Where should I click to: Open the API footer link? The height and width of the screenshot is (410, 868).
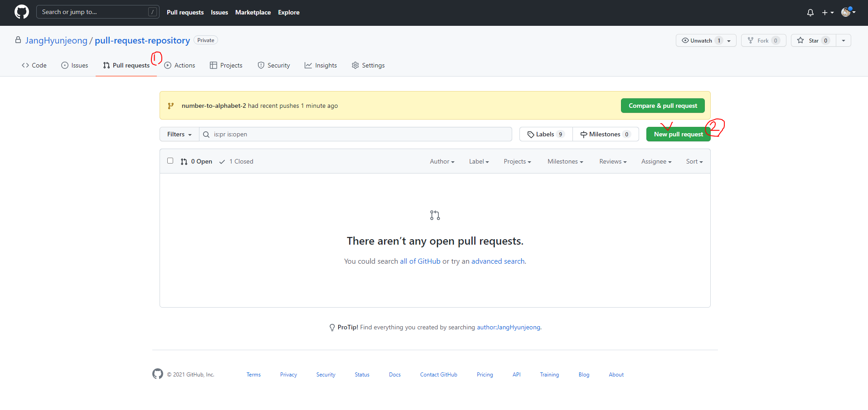pos(517,375)
